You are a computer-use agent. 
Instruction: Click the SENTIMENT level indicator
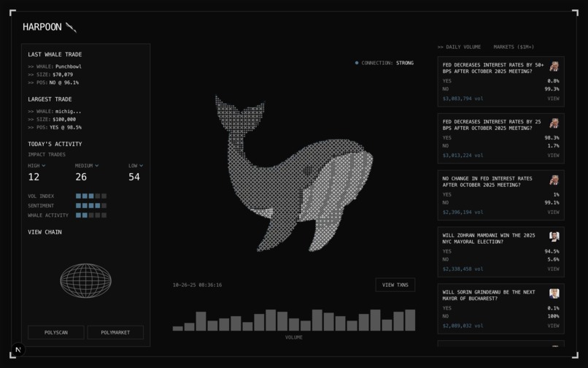click(x=91, y=206)
